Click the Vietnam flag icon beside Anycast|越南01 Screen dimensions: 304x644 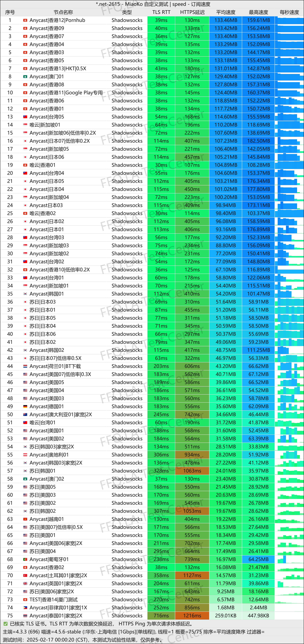(25, 519)
